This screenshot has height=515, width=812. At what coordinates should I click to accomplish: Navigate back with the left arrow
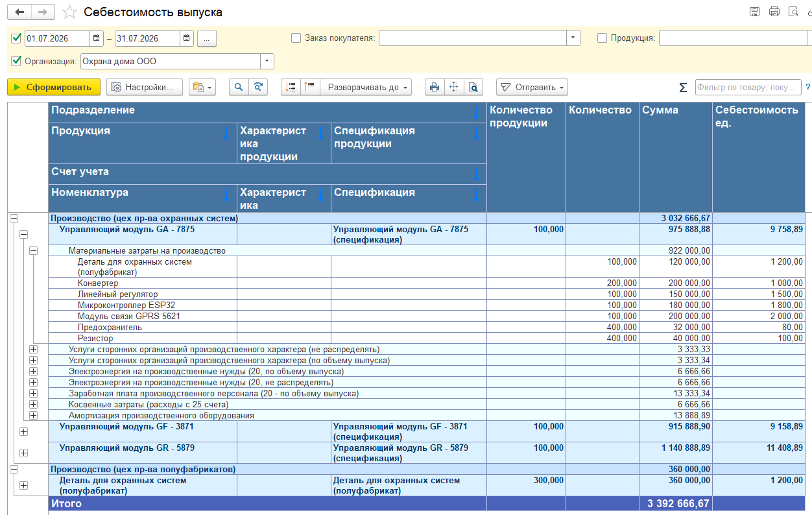[19, 12]
